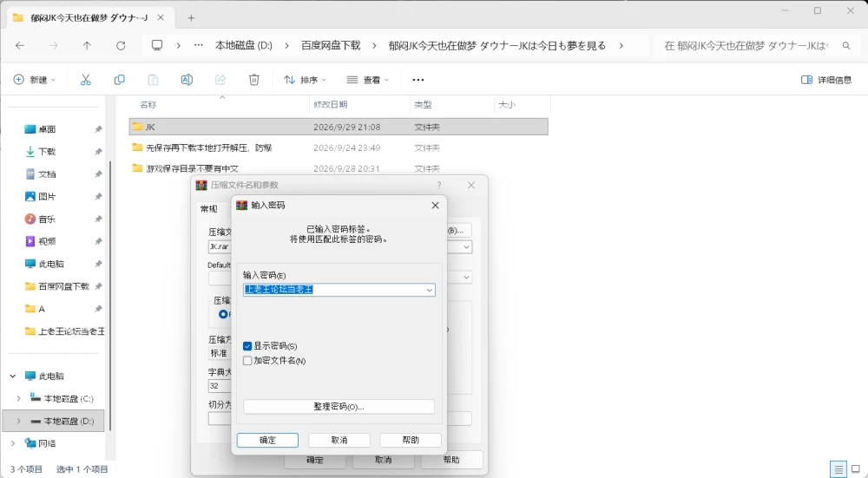868x478 pixels.
Task: Click the Rename icon in toolbar
Action: tap(187, 80)
